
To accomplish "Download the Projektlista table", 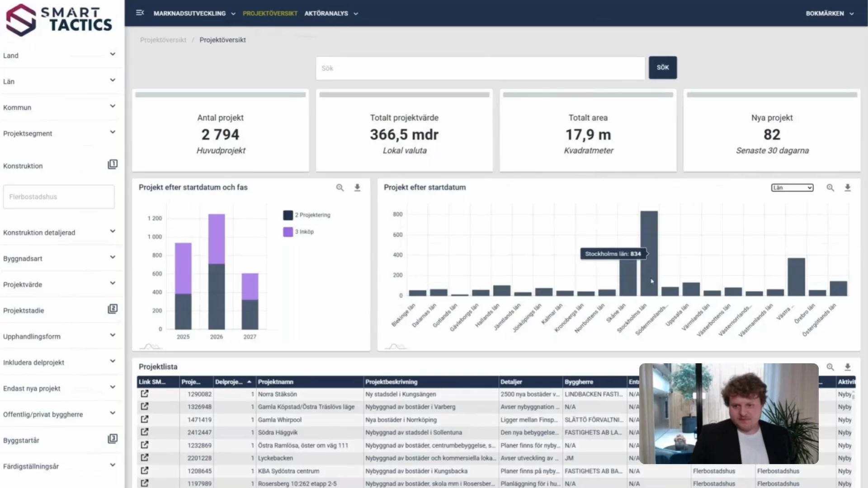I will coord(848,367).
